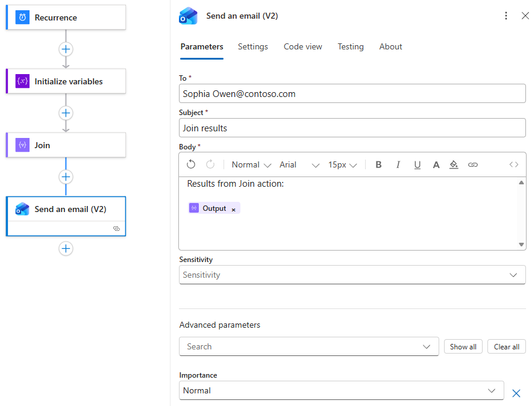
Task: Click the Outlook logo in panel header
Action: 189,16
